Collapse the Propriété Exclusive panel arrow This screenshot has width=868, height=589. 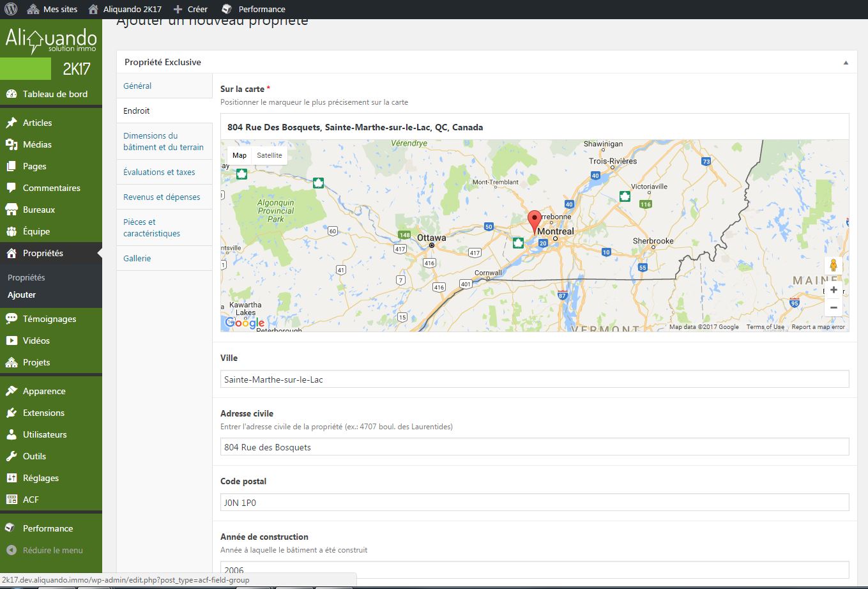[846, 63]
